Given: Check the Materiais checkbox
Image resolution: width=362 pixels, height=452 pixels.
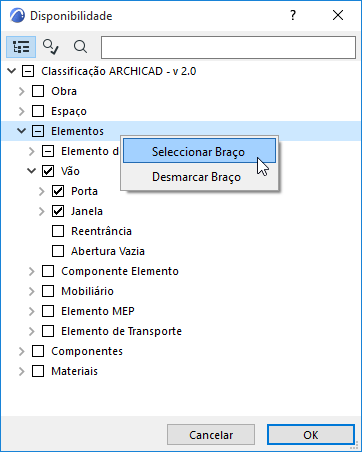Looking at the screenshot, I should 38,371.
